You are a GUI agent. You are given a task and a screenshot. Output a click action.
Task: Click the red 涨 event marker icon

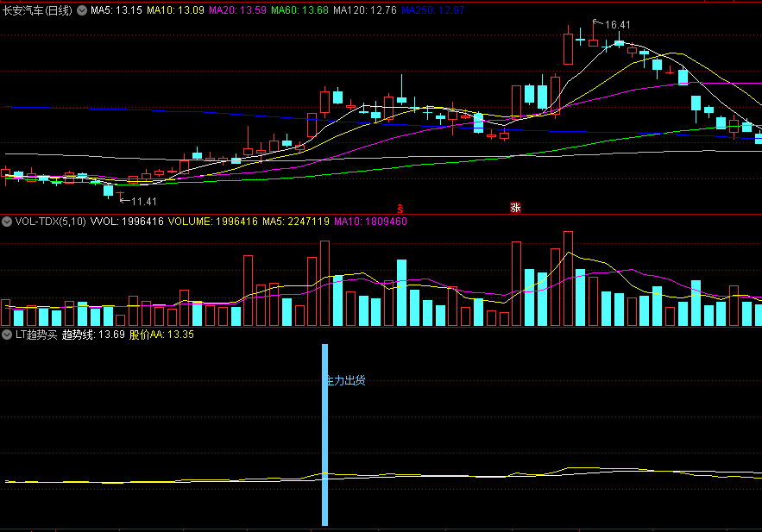(x=515, y=207)
